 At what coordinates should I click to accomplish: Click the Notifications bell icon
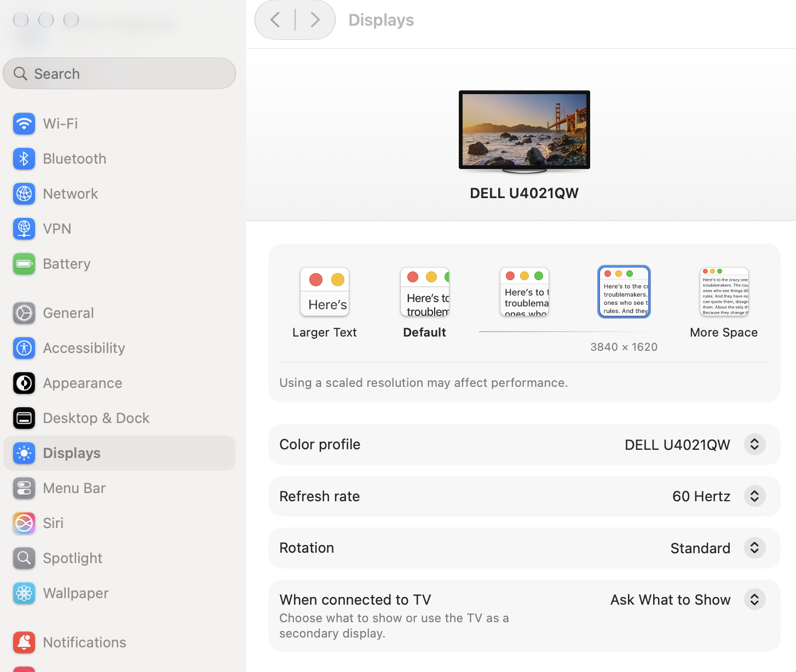coord(24,642)
